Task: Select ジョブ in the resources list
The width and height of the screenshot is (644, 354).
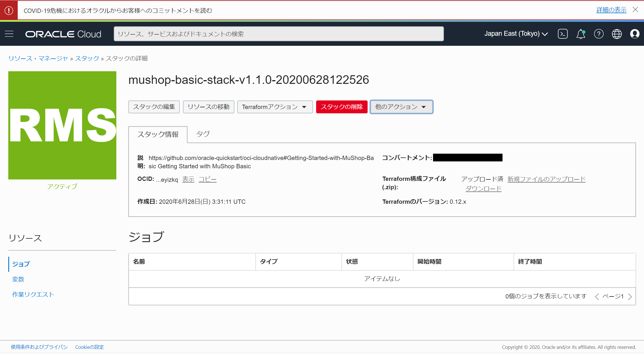Action: (21, 264)
